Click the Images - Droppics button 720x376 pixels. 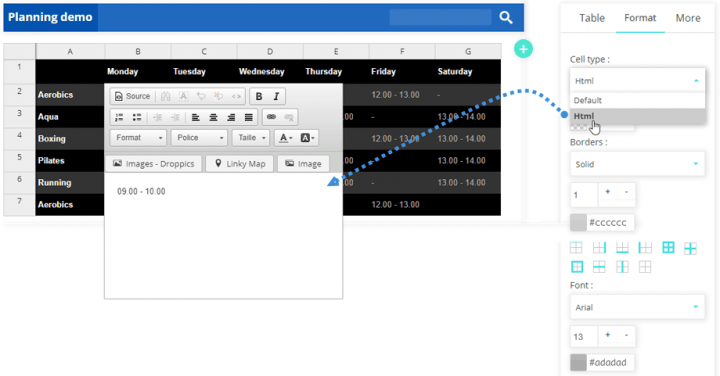click(x=154, y=164)
